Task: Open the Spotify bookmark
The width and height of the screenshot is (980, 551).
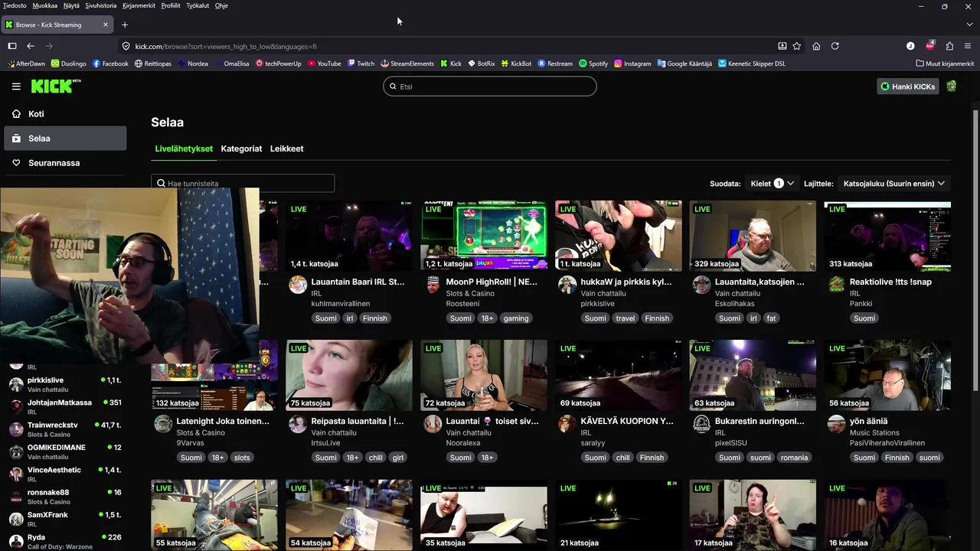Action: (x=593, y=64)
